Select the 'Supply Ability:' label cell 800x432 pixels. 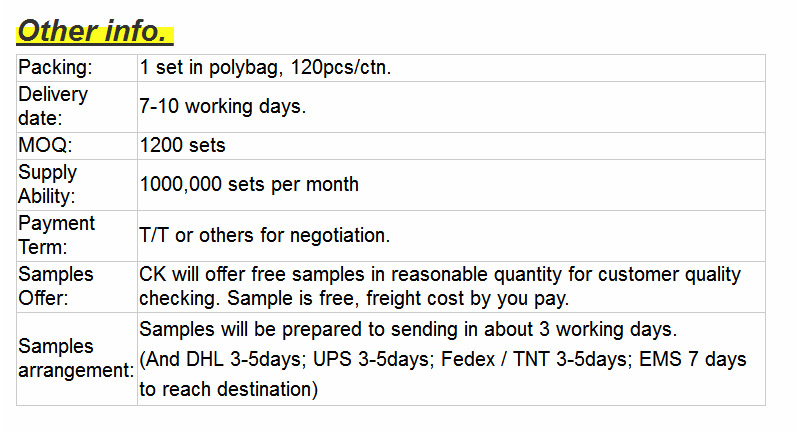point(77,185)
